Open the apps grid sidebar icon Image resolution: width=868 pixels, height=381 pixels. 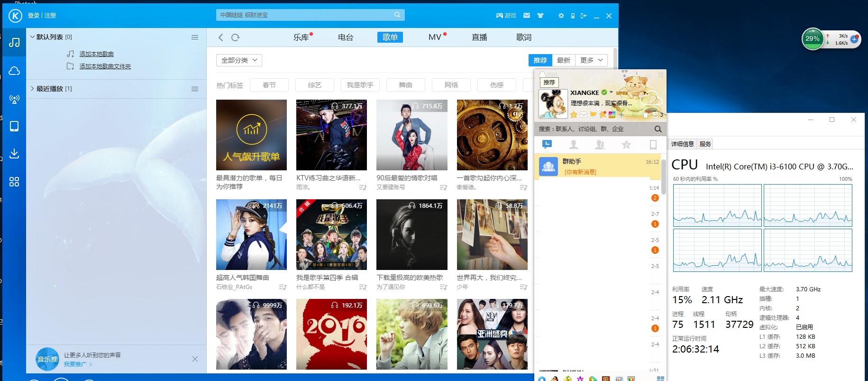coord(14,182)
